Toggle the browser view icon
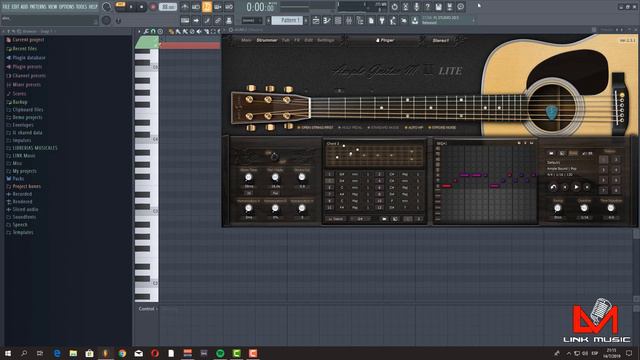640x360 pixels. pos(360,20)
